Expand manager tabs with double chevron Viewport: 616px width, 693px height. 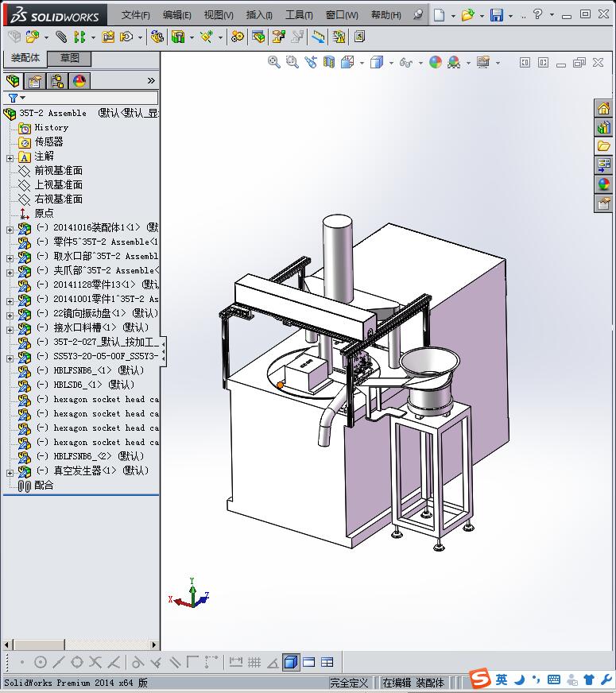click(151, 80)
